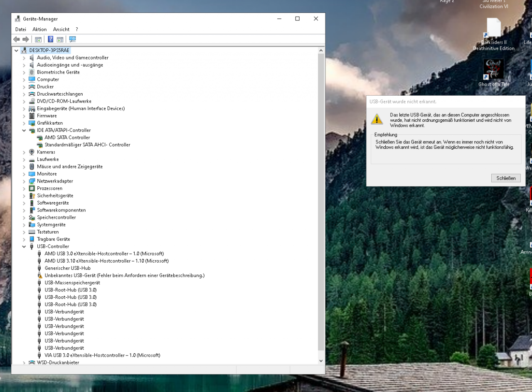Click the device tree scrollbar down arrow

(x=321, y=361)
